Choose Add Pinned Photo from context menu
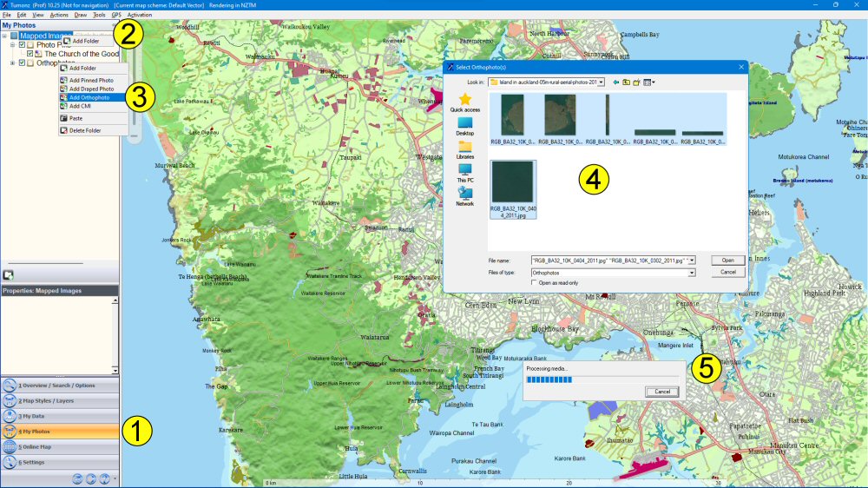The width and height of the screenshot is (868, 488). [93, 80]
